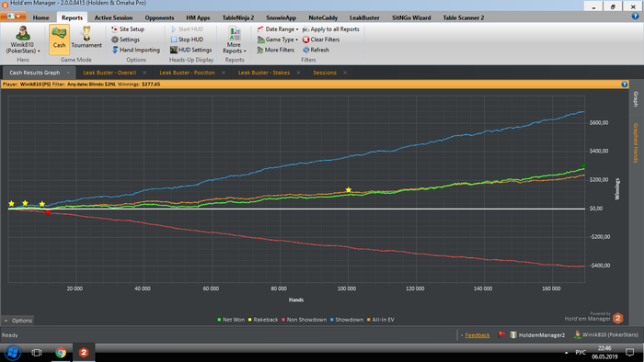Expand the graph Options button
Image resolution: width=644 pixels, height=362 pixels.
tap(18, 321)
